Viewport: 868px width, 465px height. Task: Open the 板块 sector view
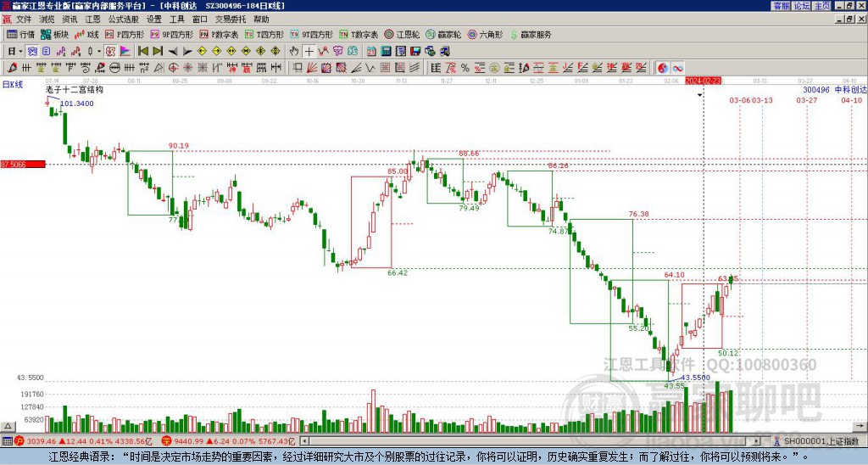pyautogui.click(x=54, y=34)
